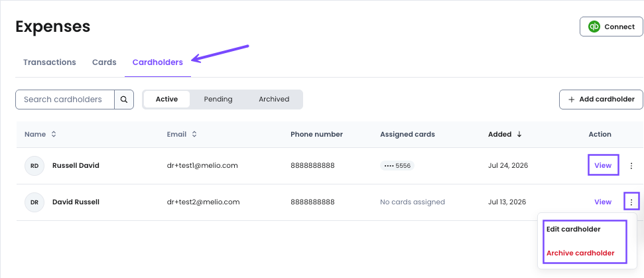Viewport: 644px width, 278px height.
Task: Toggle Added column sort arrow
Action: click(x=519, y=134)
